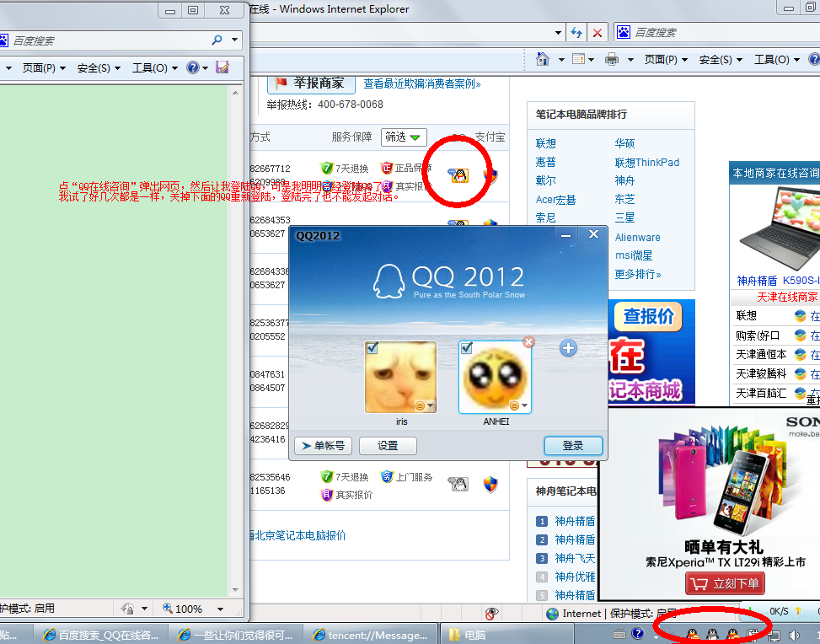This screenshot has width=820, height=644.
Task: Select the iris account avatar
Action: coord(400,377)
